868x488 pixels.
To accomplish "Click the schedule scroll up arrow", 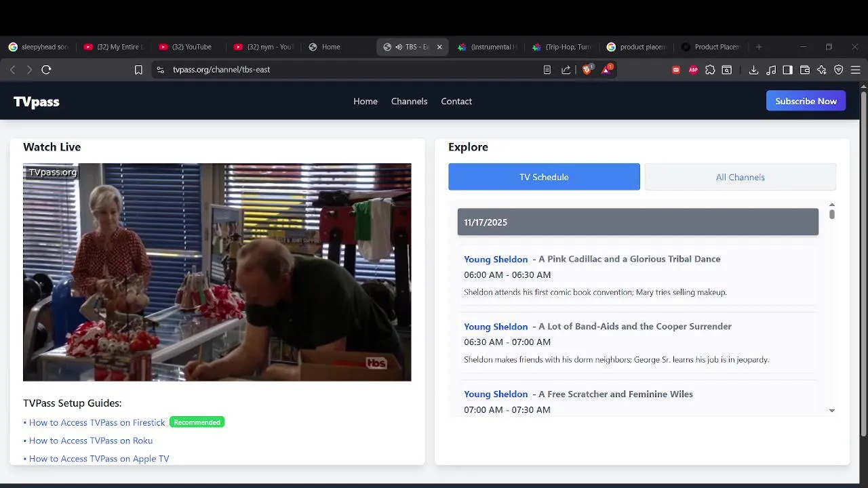I will pos(832,205).
